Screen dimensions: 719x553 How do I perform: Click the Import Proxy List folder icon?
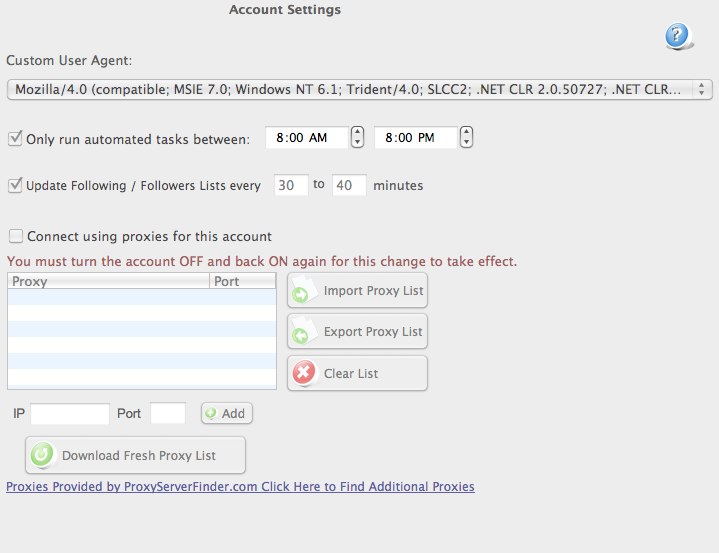coord(303,290)
